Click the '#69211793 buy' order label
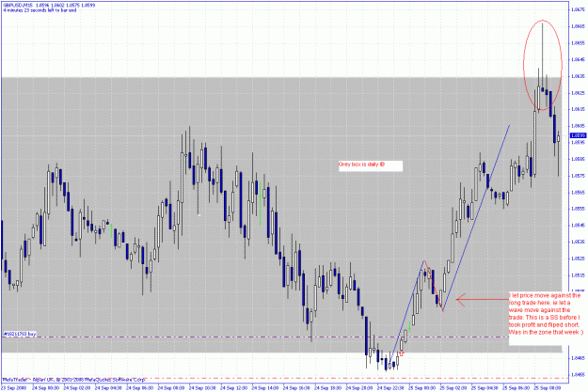 click(x=20, y=334)
